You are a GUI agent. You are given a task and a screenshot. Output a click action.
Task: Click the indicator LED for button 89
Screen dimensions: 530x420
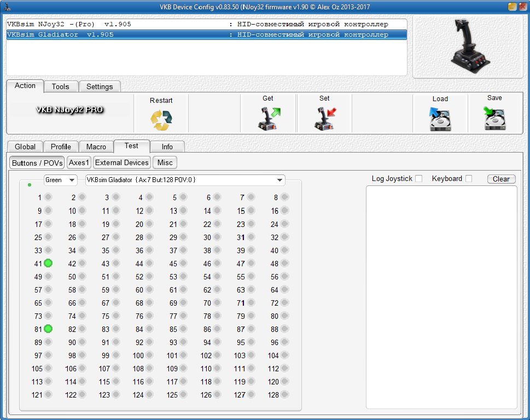click(x=48, y=342)
